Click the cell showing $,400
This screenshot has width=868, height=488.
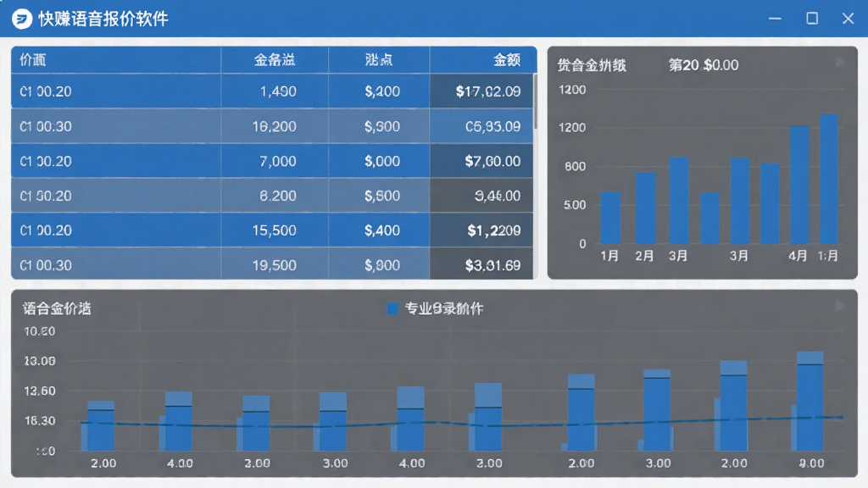pyautogui.click(x=379, y=230)
